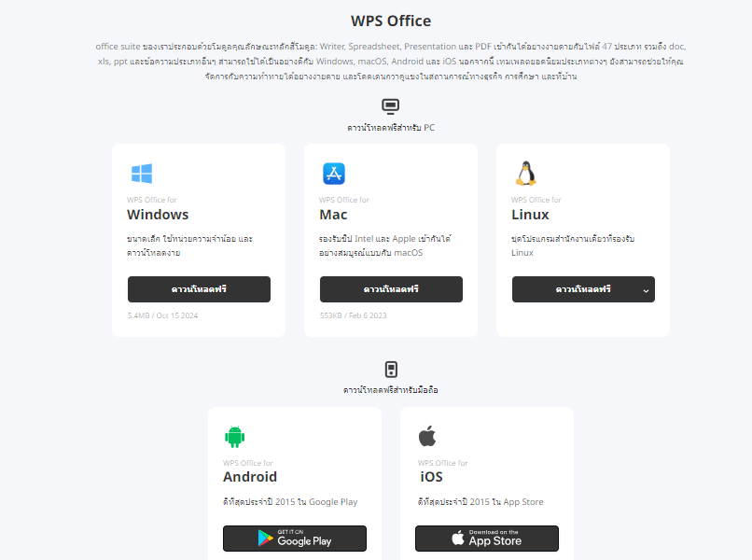The height and width of the screenshot is (560, 752).
Task: Click 'WPS Office for' label above Android
Action: pyautogui.click(x=247, y=463)
